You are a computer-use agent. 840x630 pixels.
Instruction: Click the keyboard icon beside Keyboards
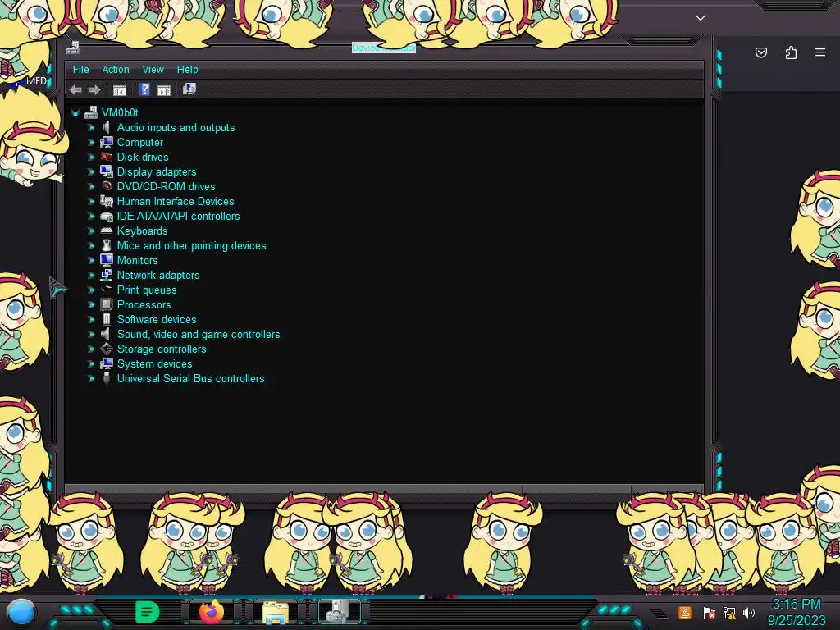(107, 231)
